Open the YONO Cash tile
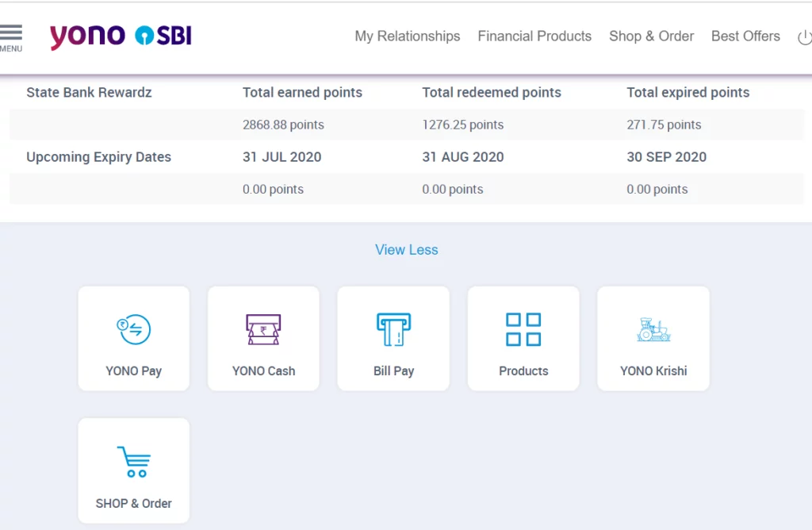The image size is (812, 530). [263, 338]
